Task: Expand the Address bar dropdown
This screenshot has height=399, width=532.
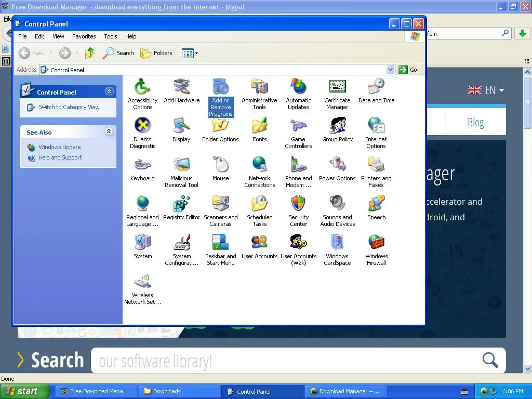Action: pyautogui.click(x=390, y=70)
